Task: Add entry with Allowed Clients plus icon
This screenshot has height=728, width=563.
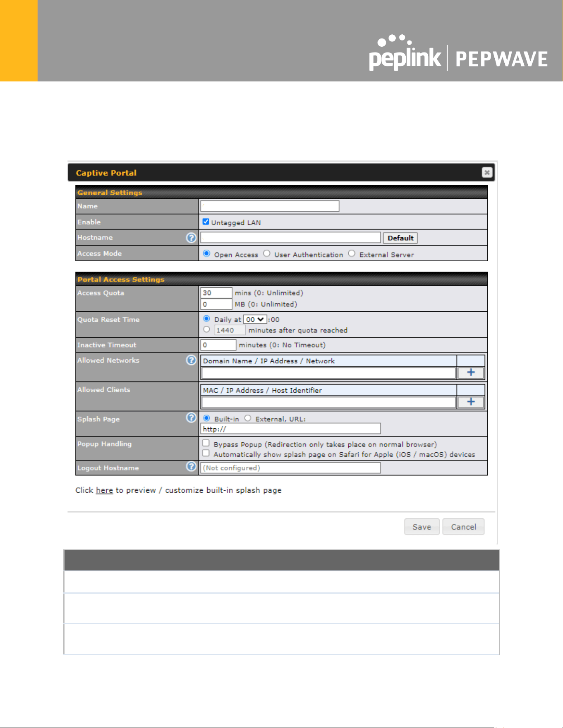Action: (x=471, y=402)
